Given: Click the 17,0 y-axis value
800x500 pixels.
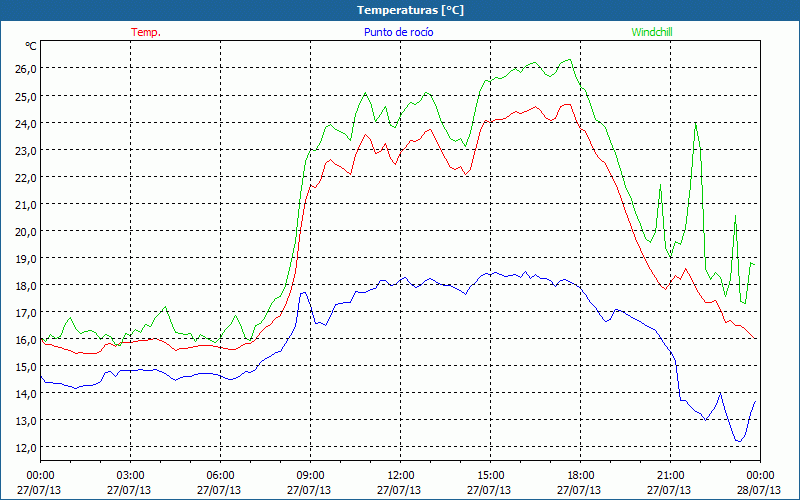Looking at the screenshot, I should [26, 312].
